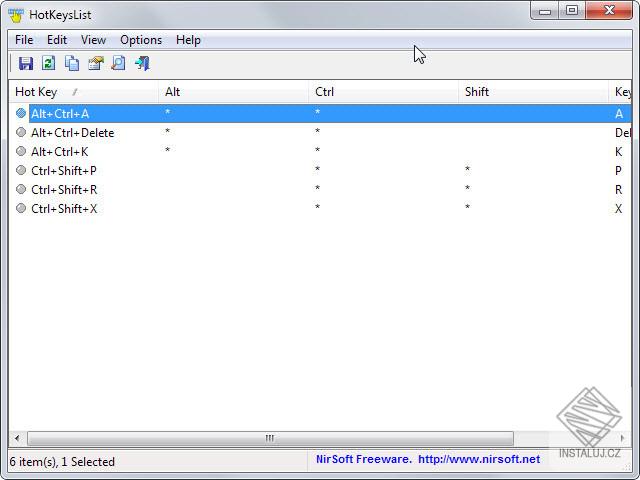Image resolution: width=640 pixels, height=480 pixels.
Task: Minimize the HotKeysList window
Action: (x=545, y=11)
